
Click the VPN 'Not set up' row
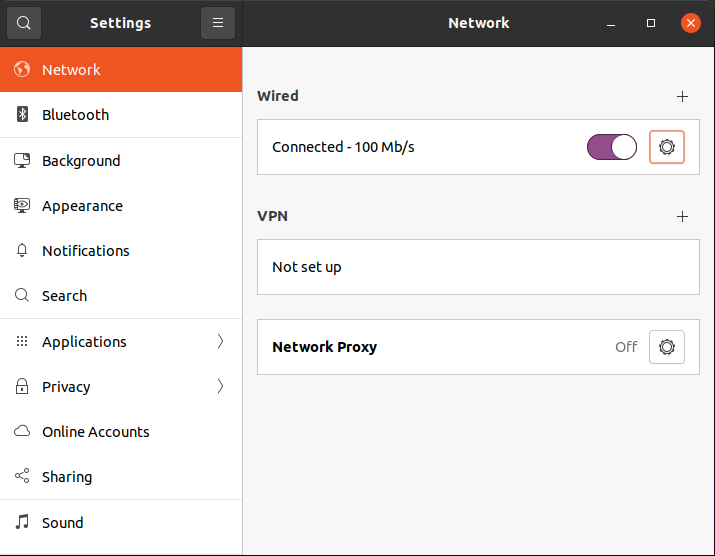click(478, 267)
